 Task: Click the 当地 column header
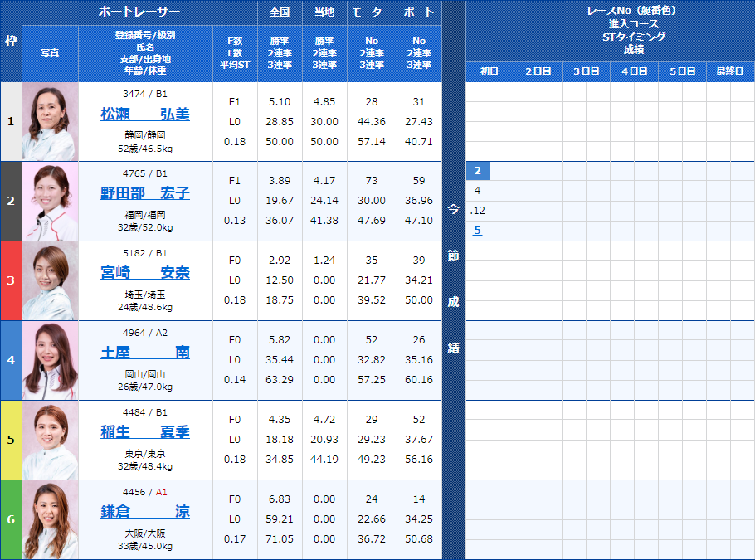point(324,12)
